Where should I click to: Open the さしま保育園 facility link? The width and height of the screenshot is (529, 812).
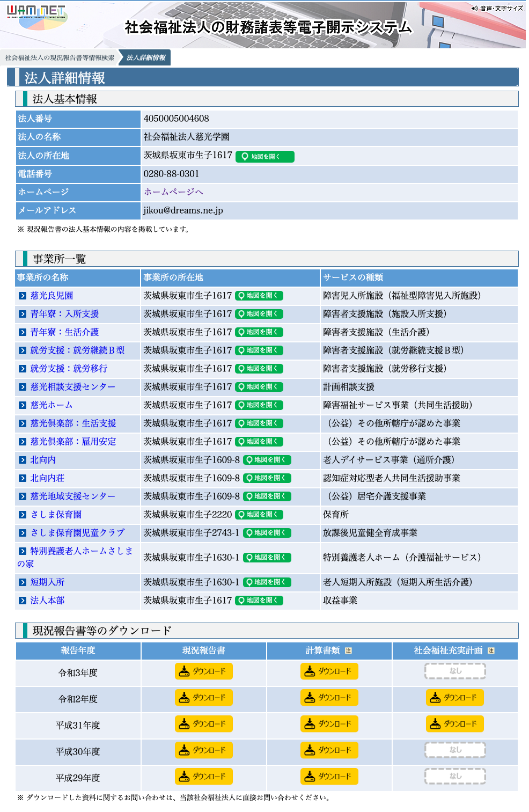(x=56, y=515)
